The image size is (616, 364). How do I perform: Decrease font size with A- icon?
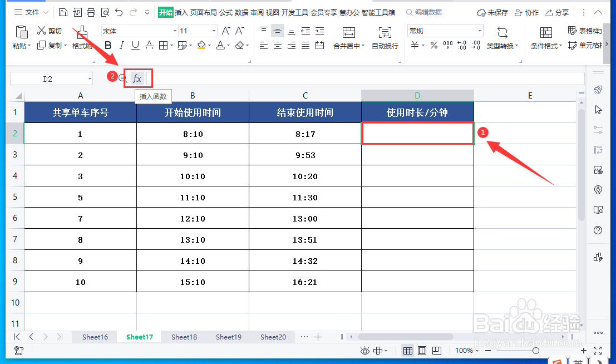tap(240, 31)
